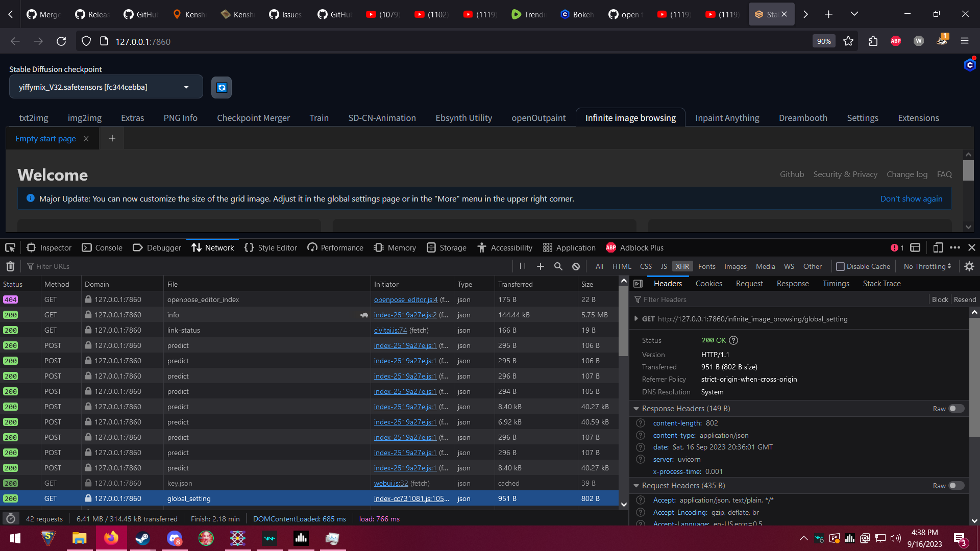Click the Filter URLs input field

[53, 266]
